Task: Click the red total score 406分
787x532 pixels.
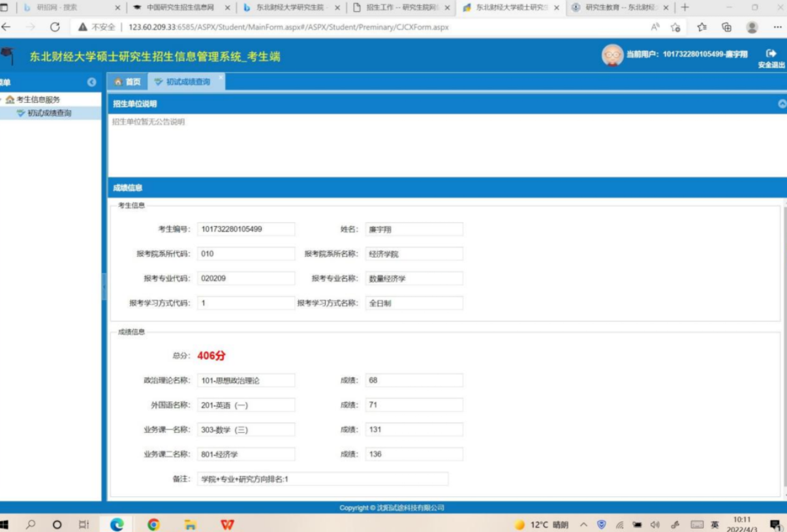Action: [211, 356]
